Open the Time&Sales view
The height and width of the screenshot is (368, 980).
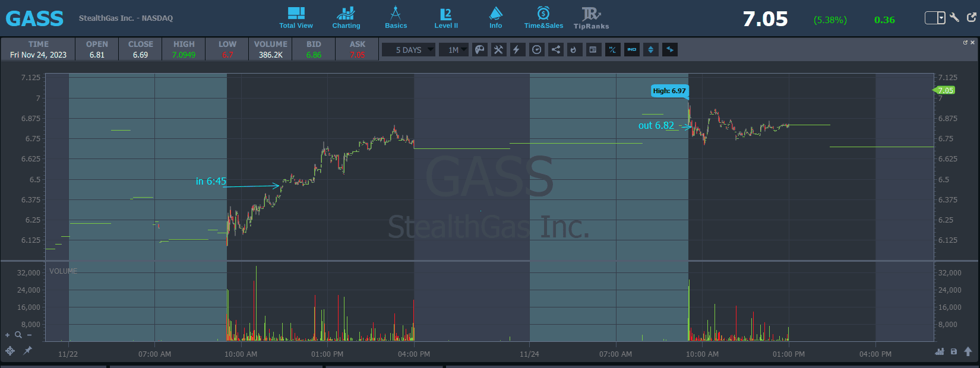click(543, 18)
